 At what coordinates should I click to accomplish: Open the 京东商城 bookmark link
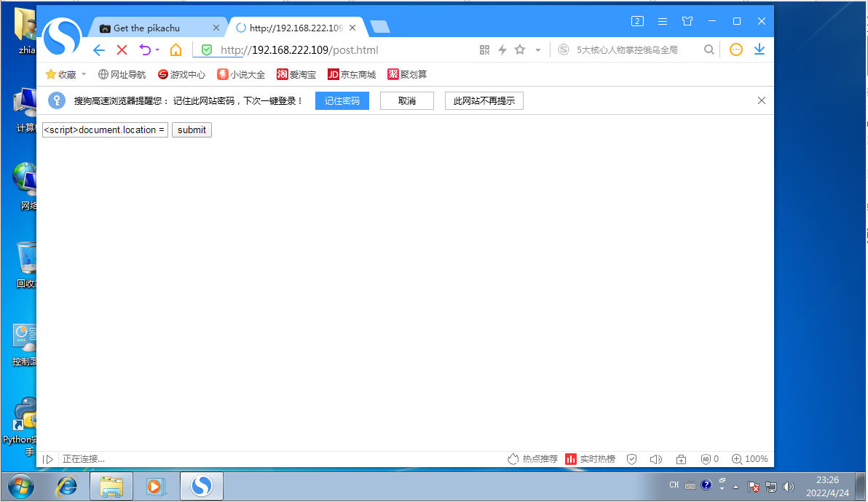tap(351, 73)
